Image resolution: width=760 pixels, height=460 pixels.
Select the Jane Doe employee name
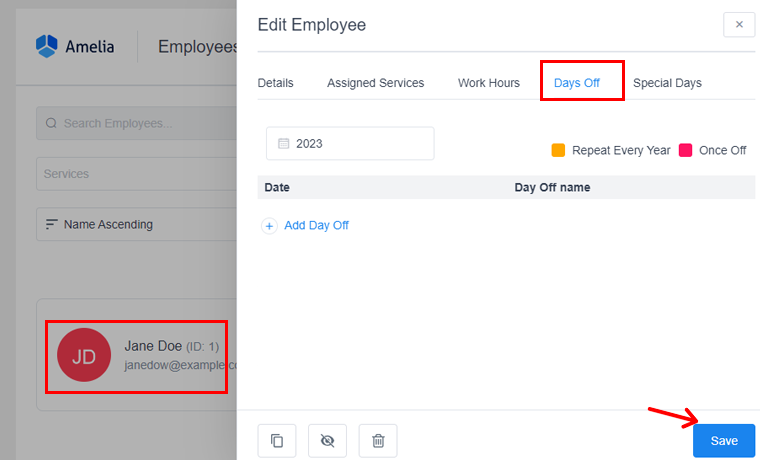153,346
